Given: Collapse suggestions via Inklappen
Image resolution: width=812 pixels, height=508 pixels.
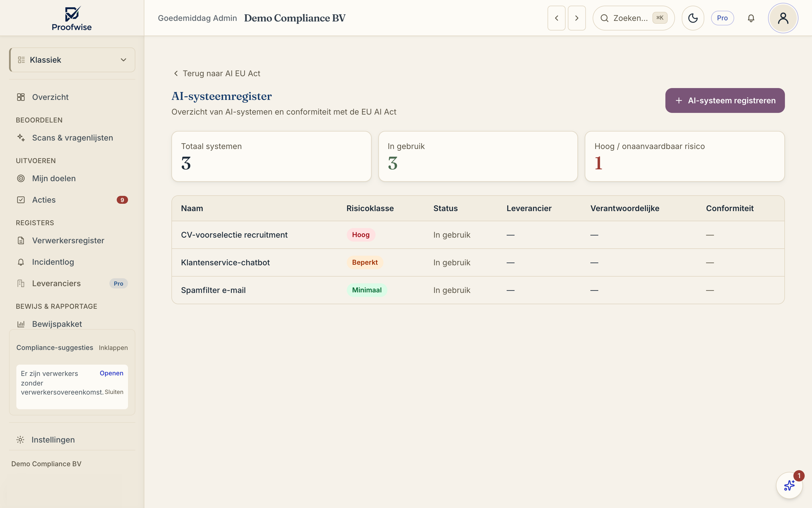Looking at the screenshot, I should click(x=113, y=348).
